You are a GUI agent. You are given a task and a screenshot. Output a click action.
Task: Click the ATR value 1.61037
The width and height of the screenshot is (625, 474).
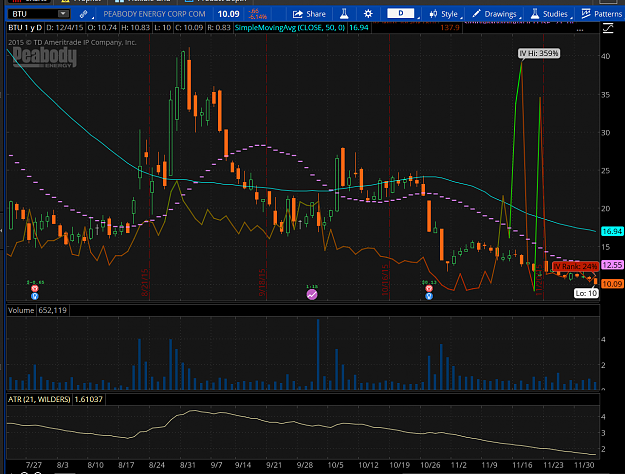[88, 399]
